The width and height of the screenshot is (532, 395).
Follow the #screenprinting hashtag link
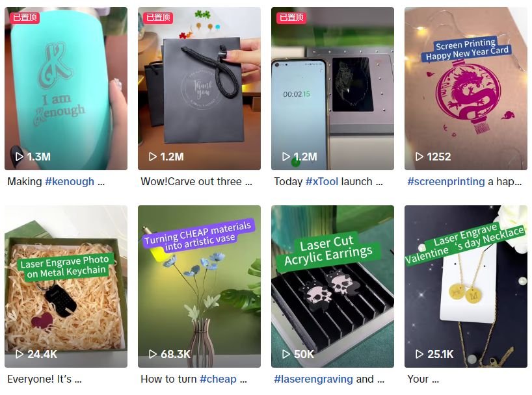point(446,182)
